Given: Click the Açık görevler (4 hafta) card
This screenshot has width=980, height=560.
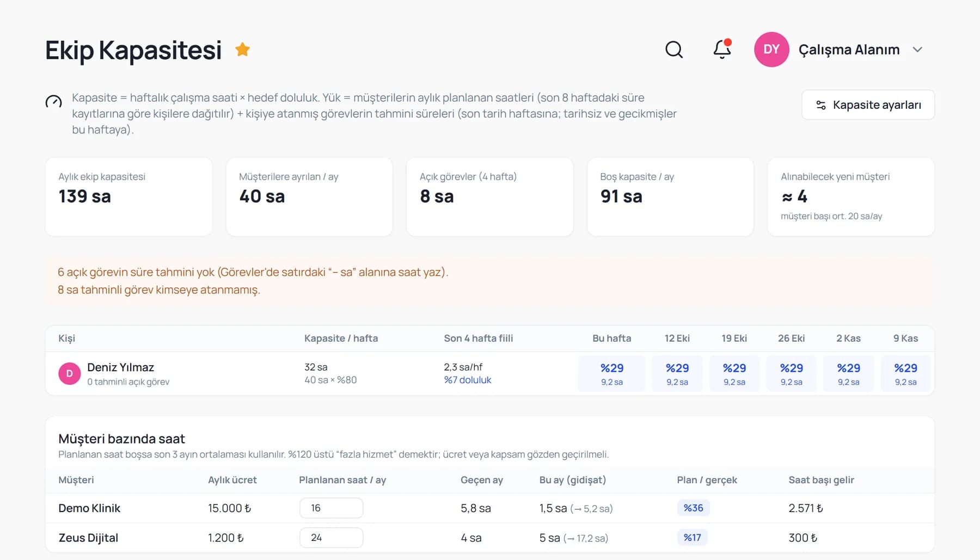Looking at the screenshot, I should pos(489,196).
